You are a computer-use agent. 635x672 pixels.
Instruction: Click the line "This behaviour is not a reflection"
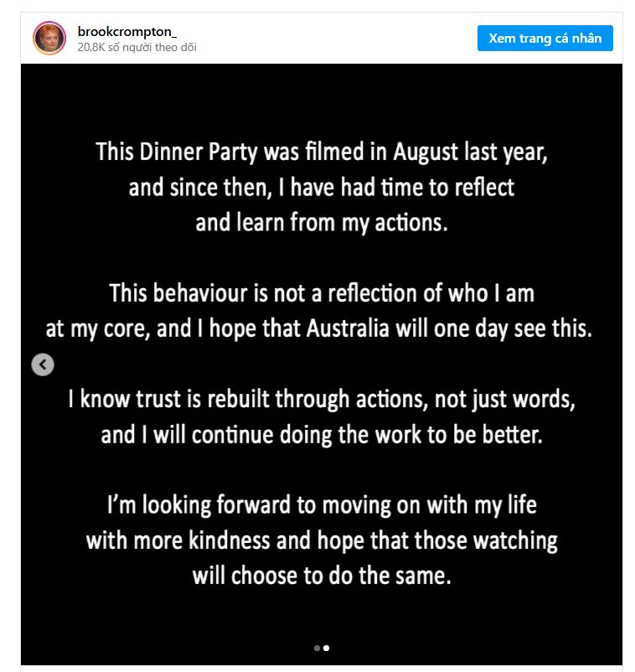322,293
